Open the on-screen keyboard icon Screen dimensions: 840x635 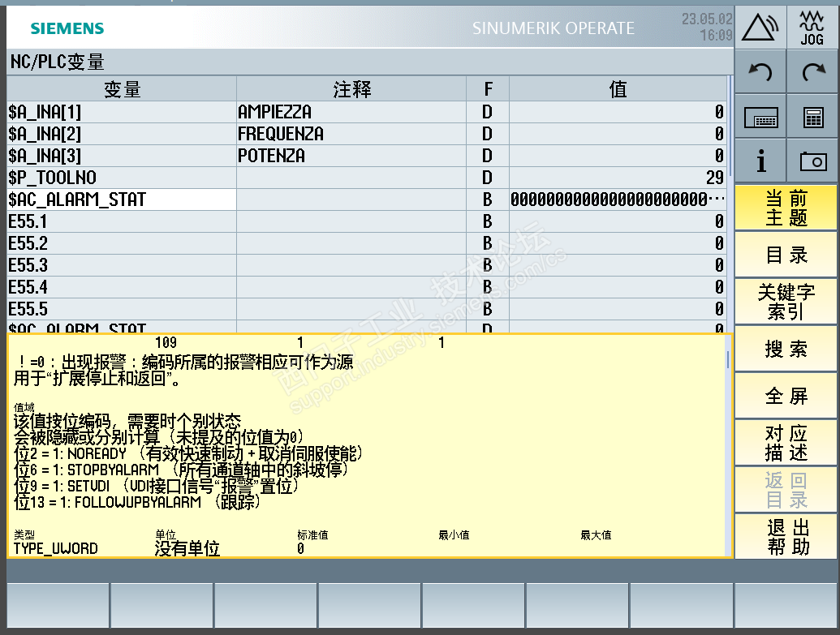pyautogui.click(x=760, y=117)
